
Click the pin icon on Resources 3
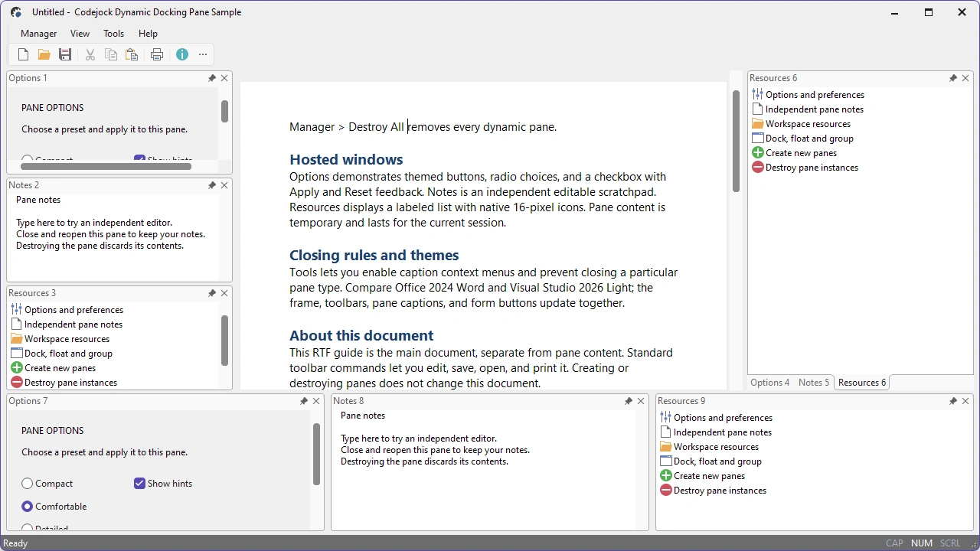tap(212, 293)
